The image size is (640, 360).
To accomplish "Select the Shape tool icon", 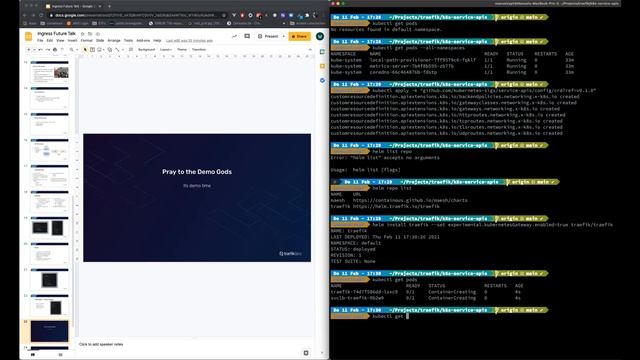I will (x=109, y=49).
